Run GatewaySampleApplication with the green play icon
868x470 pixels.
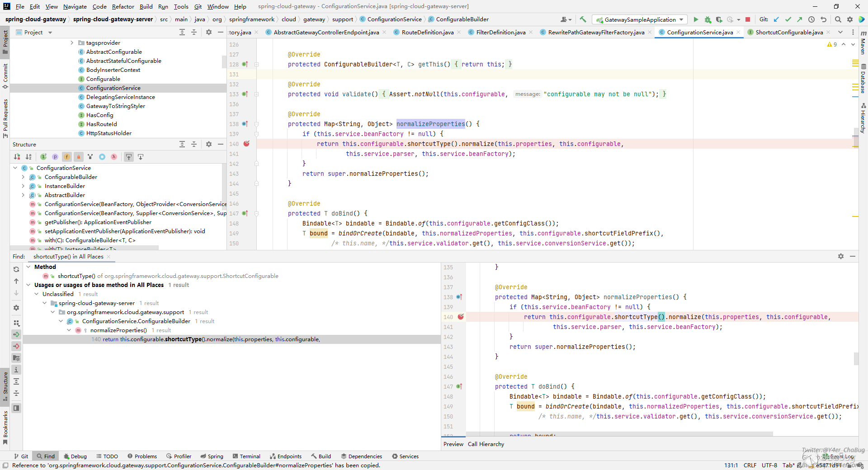click(x=696, y=19)
